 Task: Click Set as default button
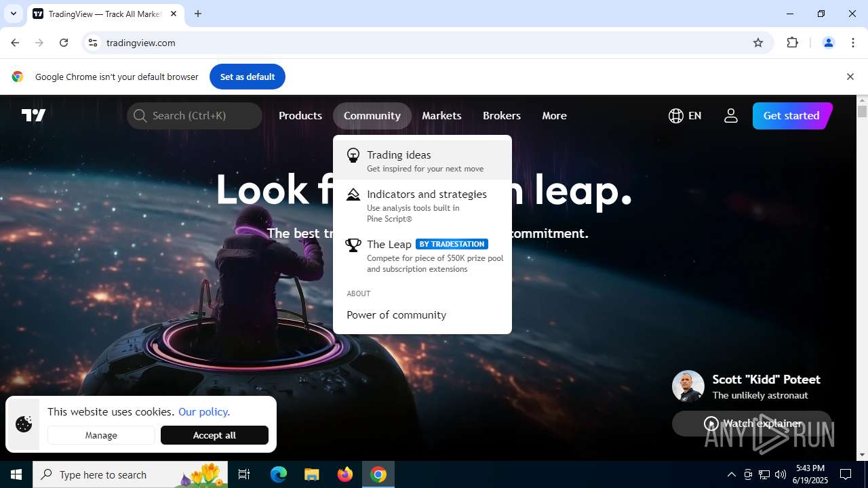pos(248,77)
